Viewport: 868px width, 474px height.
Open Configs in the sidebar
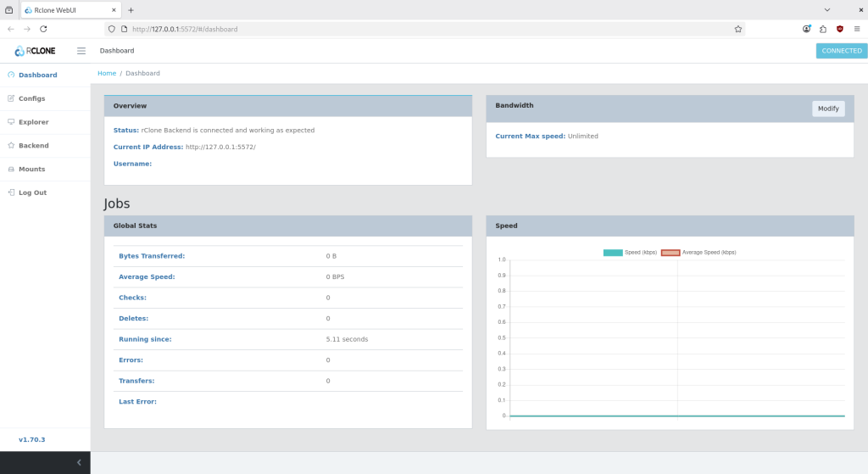click(31, 98)
